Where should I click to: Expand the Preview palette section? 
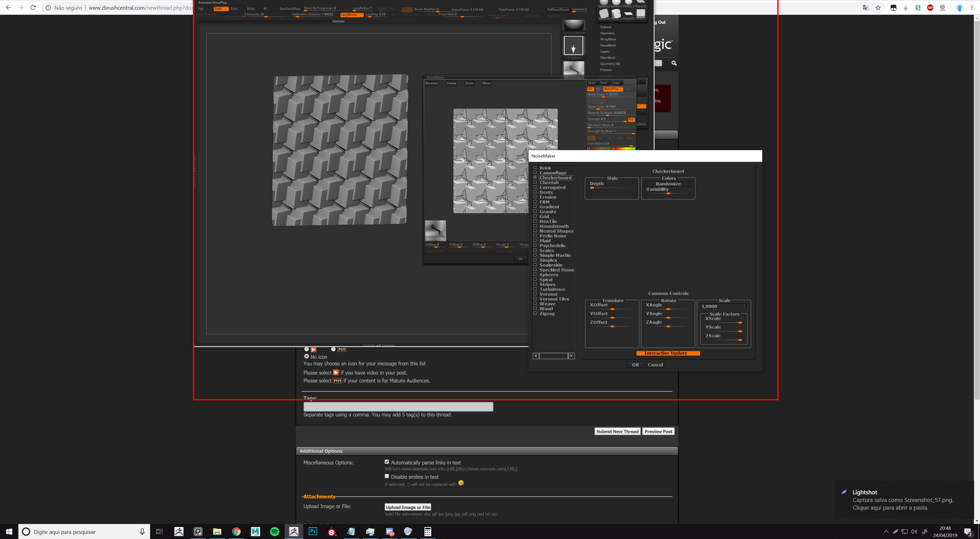(606, 70)
